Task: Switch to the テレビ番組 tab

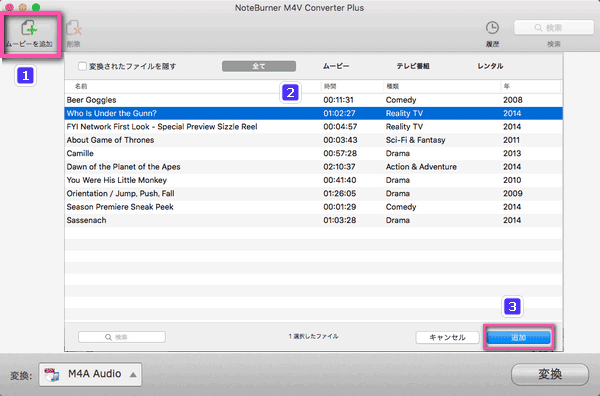Action: tap(413, 66)
